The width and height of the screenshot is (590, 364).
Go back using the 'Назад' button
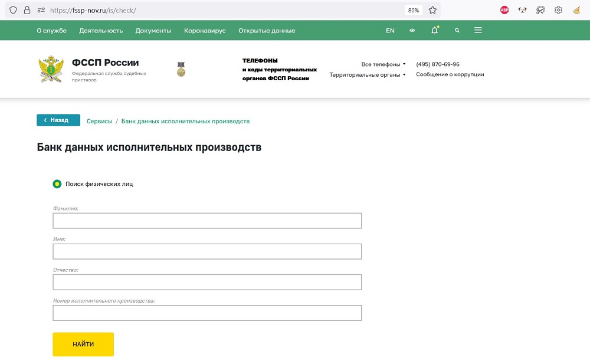[58, 120]
